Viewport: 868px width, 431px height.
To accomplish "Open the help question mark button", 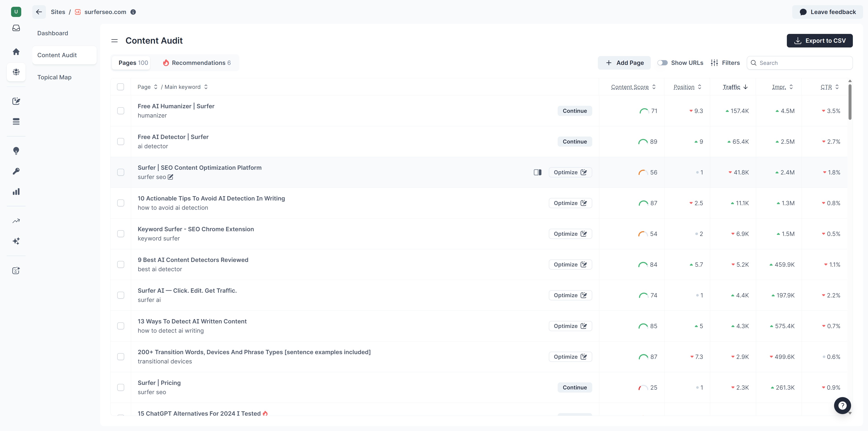I will coord(843,405).
